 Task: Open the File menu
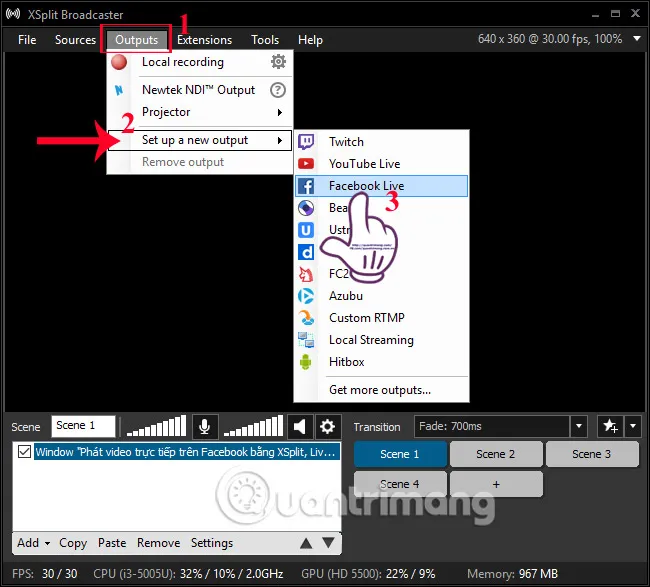pyautogui.click(x=27, y=40)
